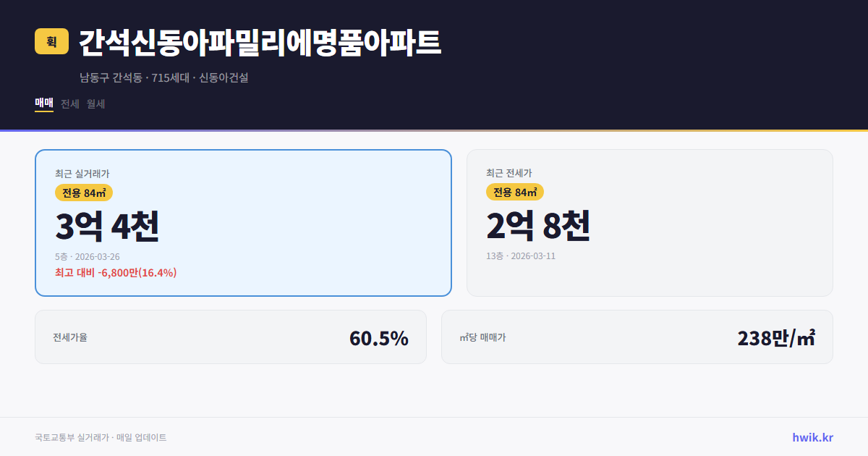
Task: Open the 최근 전세가 price card
Action: tap(650, 221)
